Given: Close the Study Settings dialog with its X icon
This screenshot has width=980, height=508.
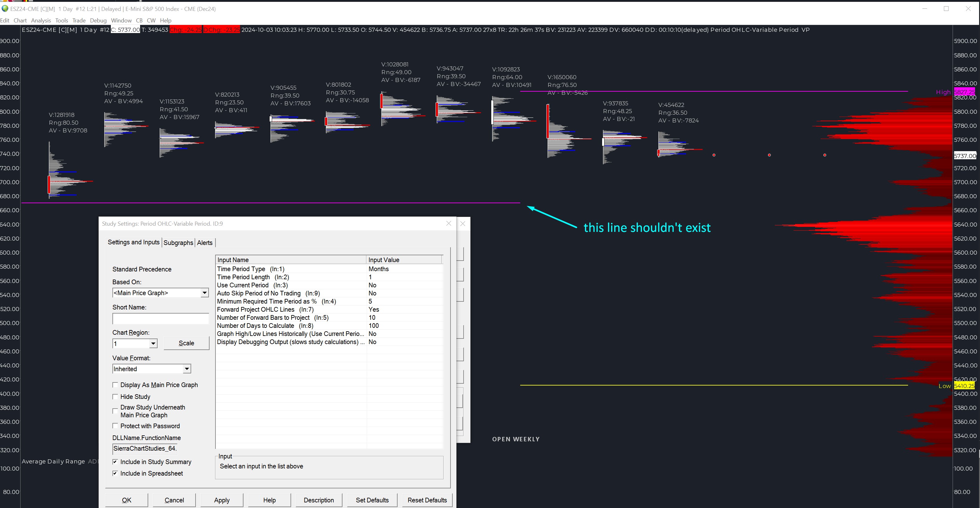Looking at the screenshot, I should pos(449,223).
